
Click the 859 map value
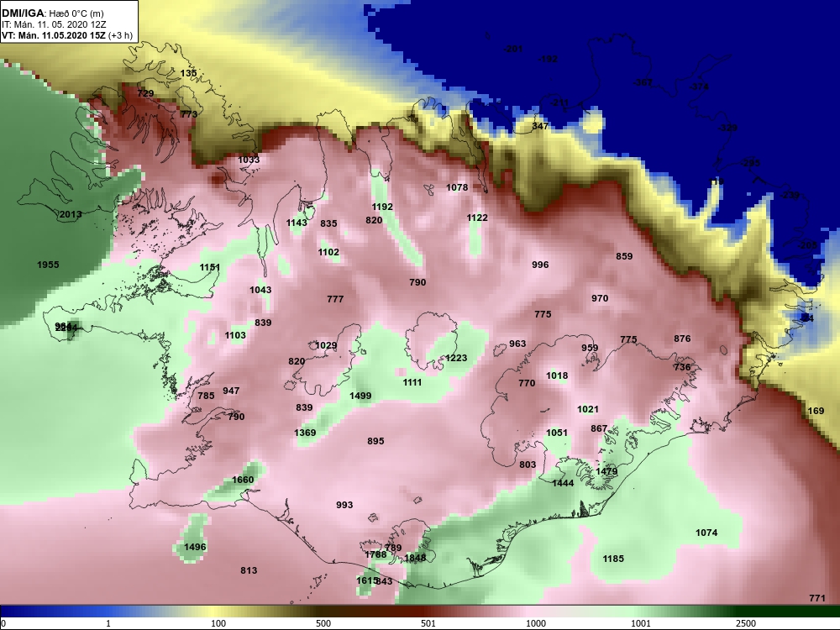[x=624, y=256]
